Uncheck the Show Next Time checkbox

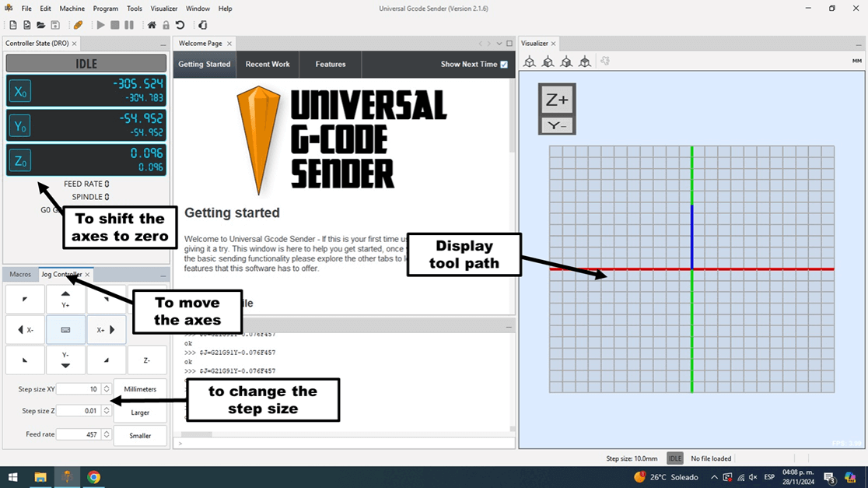(504, 65)
